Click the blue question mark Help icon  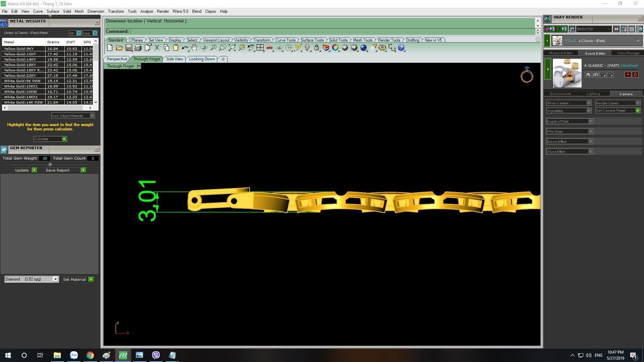click(x=401, y=48)
